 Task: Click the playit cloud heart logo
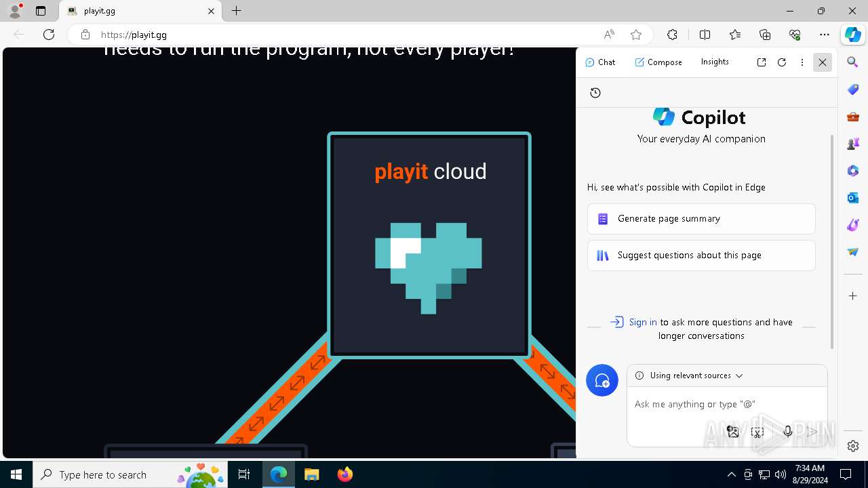pos(429,268)
